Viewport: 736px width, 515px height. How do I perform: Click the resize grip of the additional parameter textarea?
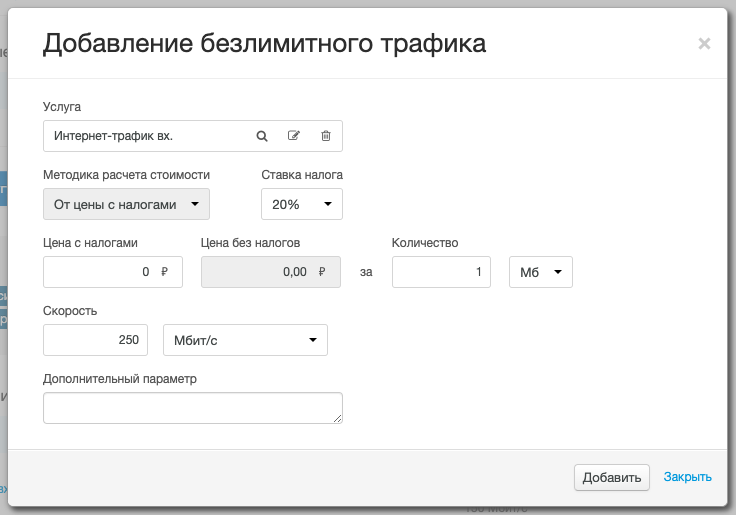(x=337, y=418)
